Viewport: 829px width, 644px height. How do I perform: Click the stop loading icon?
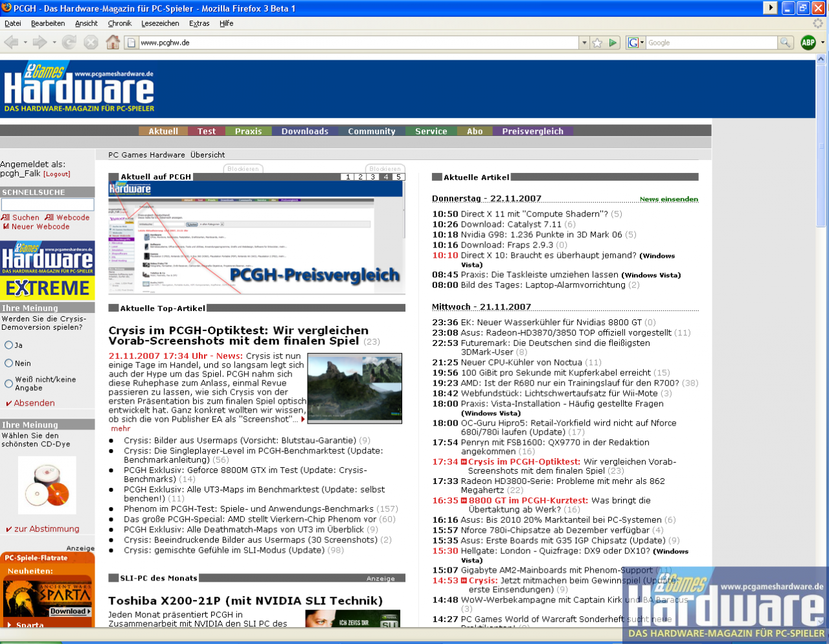tap(91, 43)
